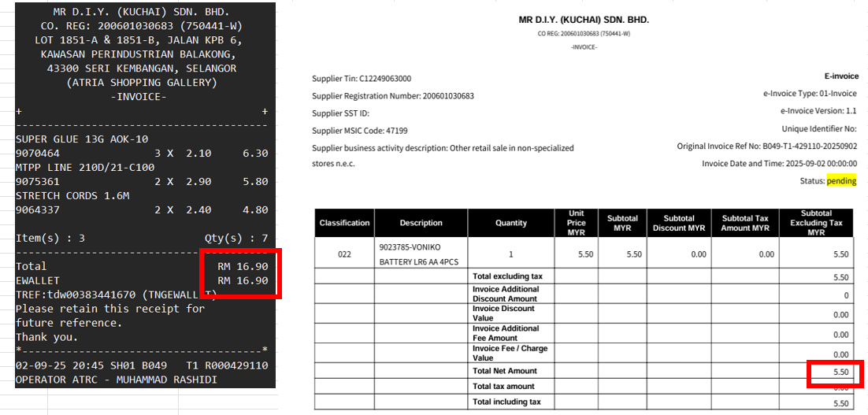Select the Qty(s) : 7 count
The width and height of the screenshot is (868, 415).
point(236,239)
